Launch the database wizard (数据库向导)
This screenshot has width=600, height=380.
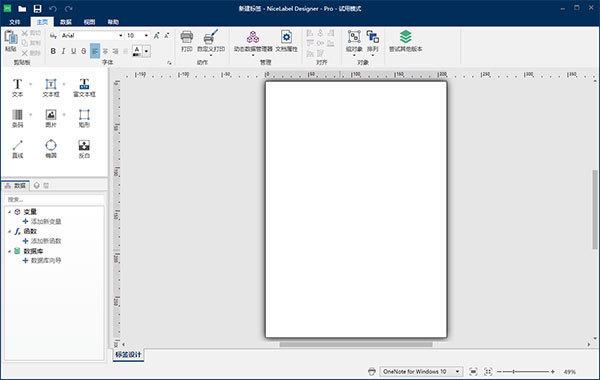(42, 261)
